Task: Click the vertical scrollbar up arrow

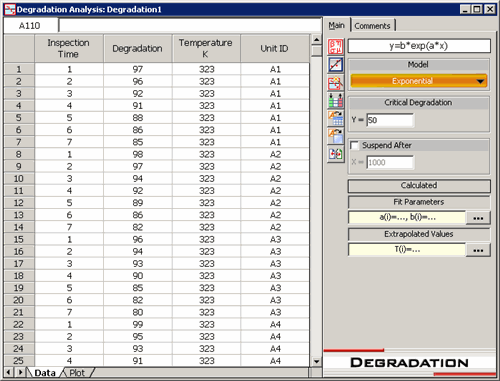Action: tap(316, 40)
